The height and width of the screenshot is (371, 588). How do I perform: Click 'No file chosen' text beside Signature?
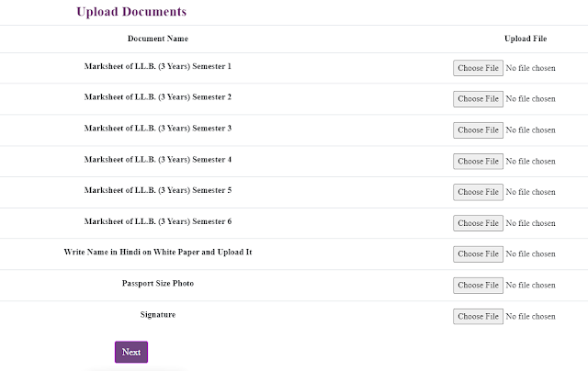pos(530,316)
